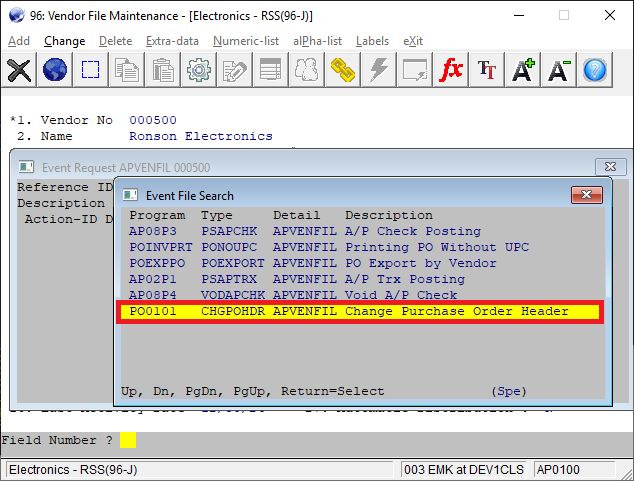Select the dashed selection rectangle tool

pos(90,70)
